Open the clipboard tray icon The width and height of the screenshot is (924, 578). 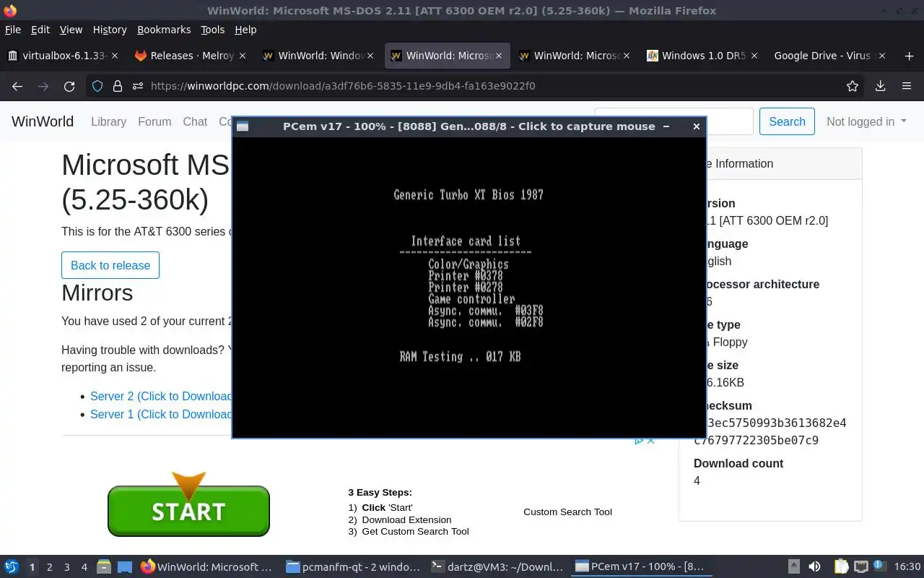click(x=842, y=567)
